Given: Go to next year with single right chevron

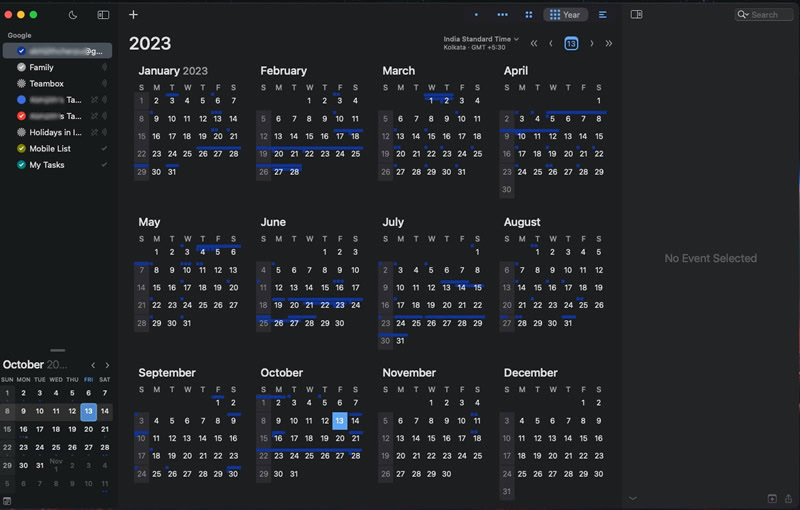Looking at the screenshot, I should tap(591, 43).
